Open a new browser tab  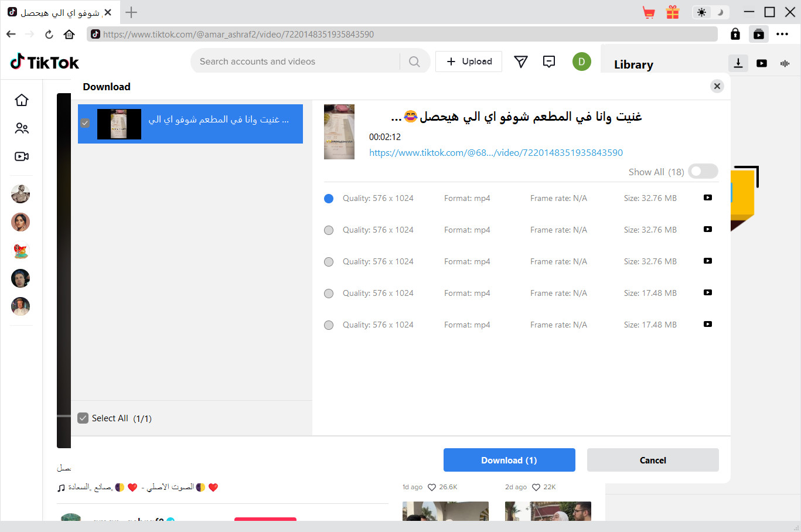tap(131, 12)
